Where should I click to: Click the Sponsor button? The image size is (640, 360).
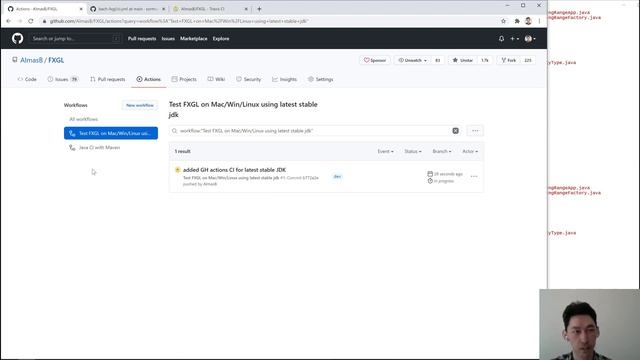coord(375,60)
